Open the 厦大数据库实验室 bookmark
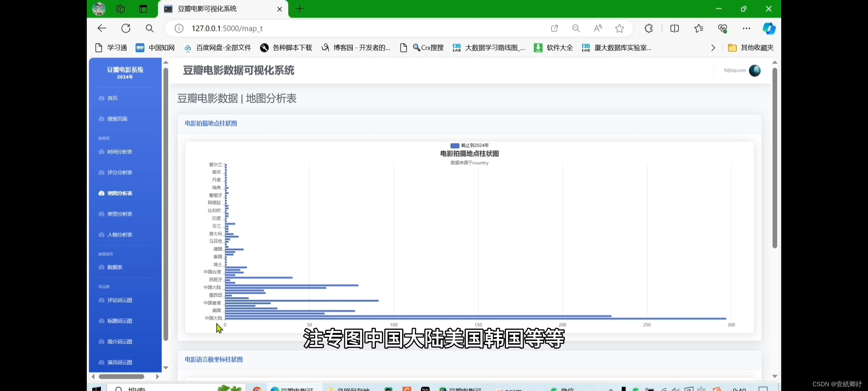Viewport: 868px width, 391px height. point(617,47)
